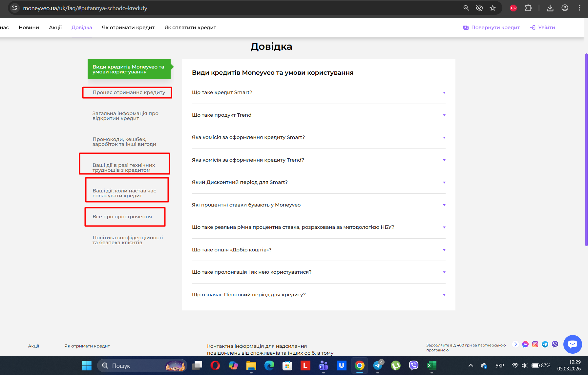
Task: Select 'Політика конфіденційності та безпека клієнтів'
Action: pyautogui.click(x=128, y=240)
